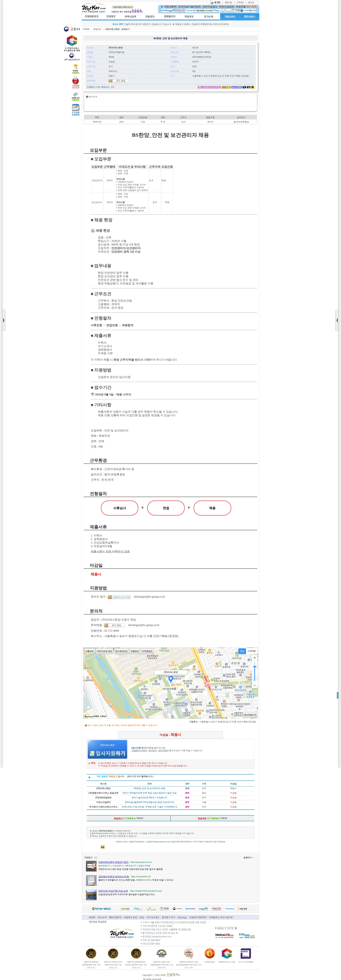
Task: Toggle 로드뷰(안내) overlay on map
Action: pyautogui.click(x=121, y=651)
